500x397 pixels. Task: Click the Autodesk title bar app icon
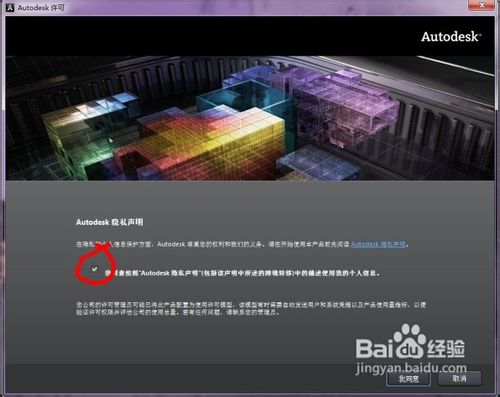point(10,7)
